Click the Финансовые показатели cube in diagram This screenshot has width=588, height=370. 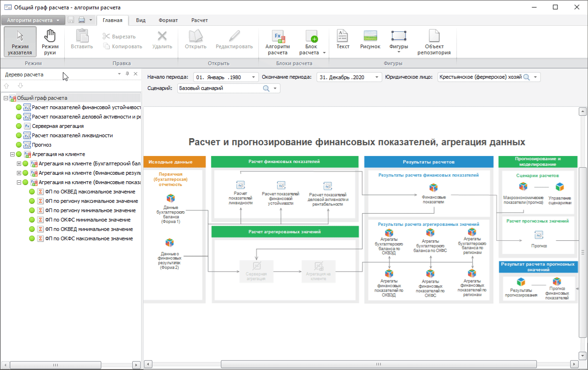[434, 188]
